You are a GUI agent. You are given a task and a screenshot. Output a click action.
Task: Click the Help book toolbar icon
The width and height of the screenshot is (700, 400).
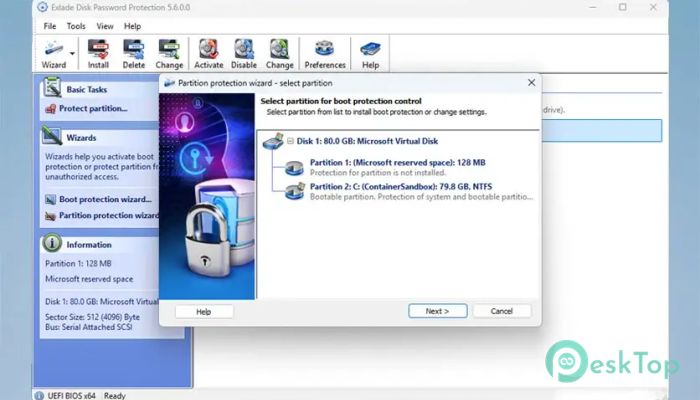(370, 54)
